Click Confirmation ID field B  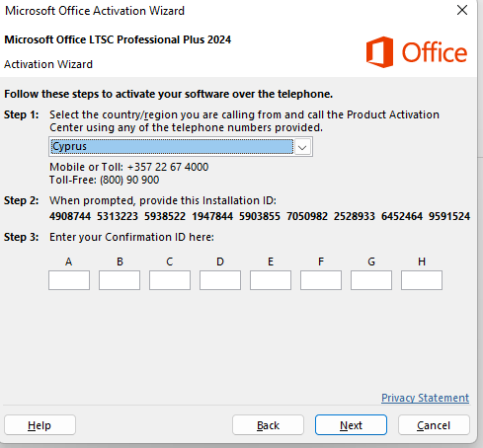[x=120, y=280]
